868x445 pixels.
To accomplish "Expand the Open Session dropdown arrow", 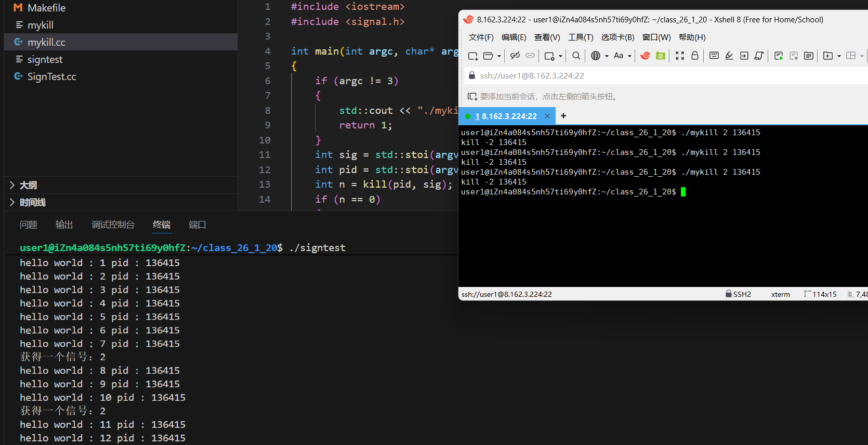I will (499, 56).
